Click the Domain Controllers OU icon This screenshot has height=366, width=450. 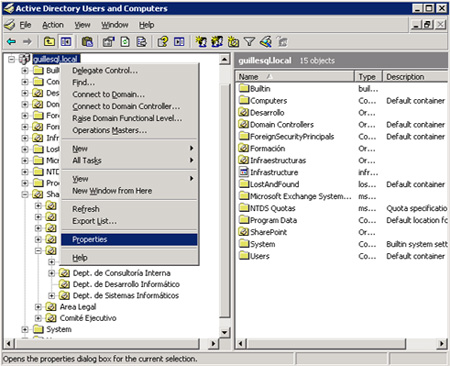(244, 124)
